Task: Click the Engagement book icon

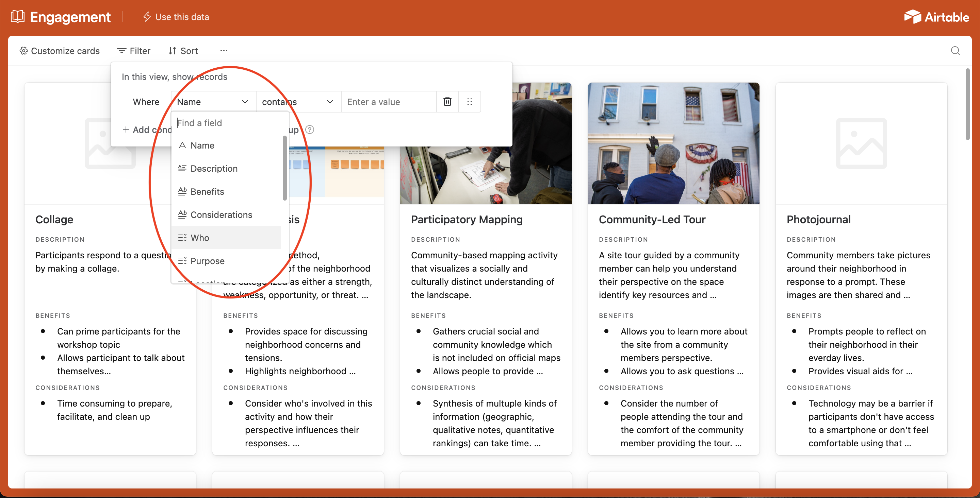Action: coord(17,17)
